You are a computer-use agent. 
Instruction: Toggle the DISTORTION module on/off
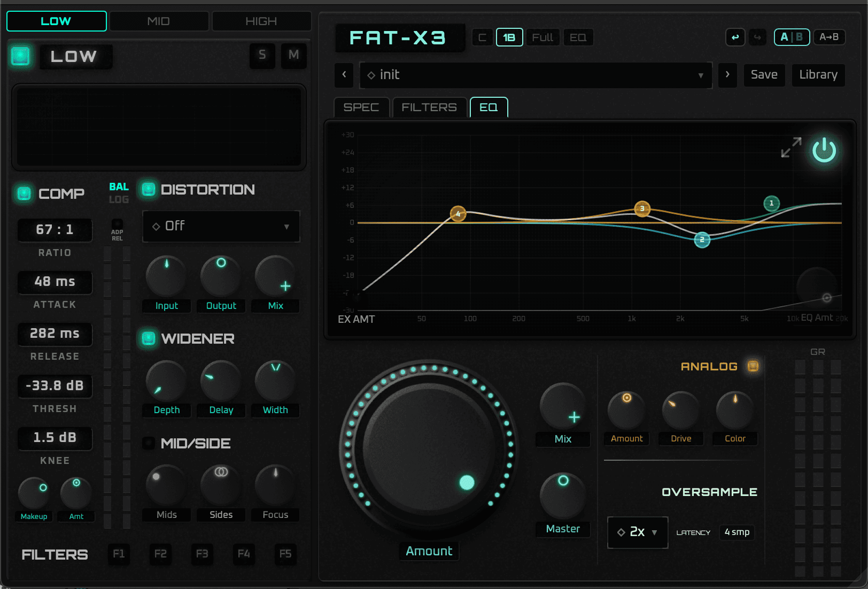[x=148, y=189]
